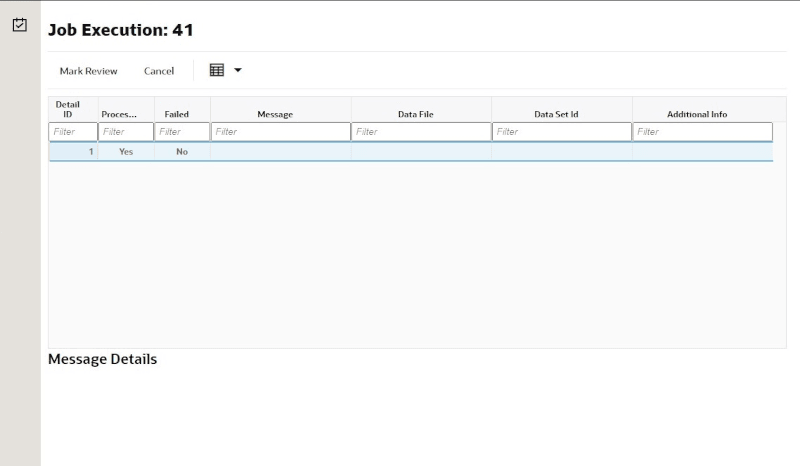The height and width of the screenshot is (466, 800).
Task: Focus the Failed filter field
Action: point(182,132)
